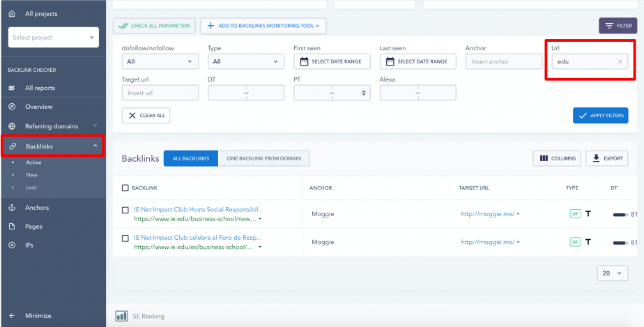
Task: Clear the Url filter with X icon
Action: tap(620, 62)
